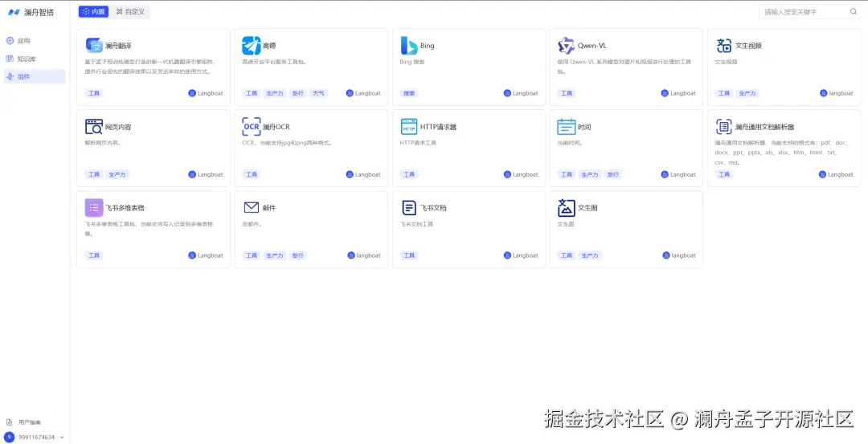Click the search magnifier icon
Screen dimensions: 868x444
853,11
